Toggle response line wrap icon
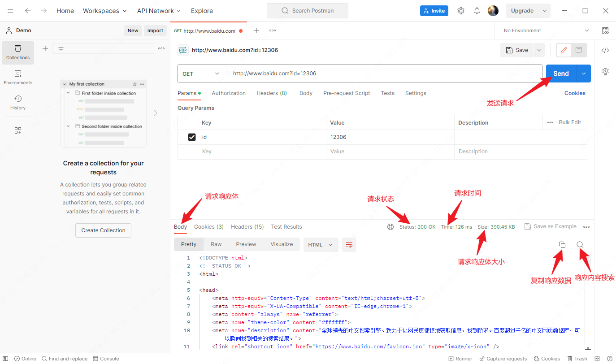616x364 pixels. tap(349, 245)
